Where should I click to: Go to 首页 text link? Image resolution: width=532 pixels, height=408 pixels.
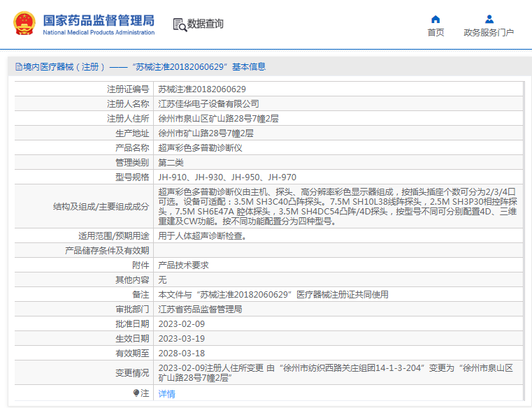pyautogui.click(x=436, y=33)
